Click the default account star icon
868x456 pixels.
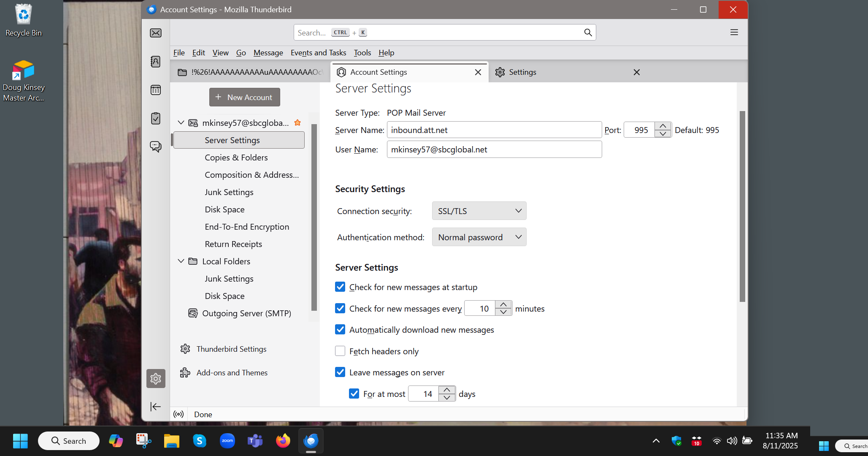click(x=297, y=122)
